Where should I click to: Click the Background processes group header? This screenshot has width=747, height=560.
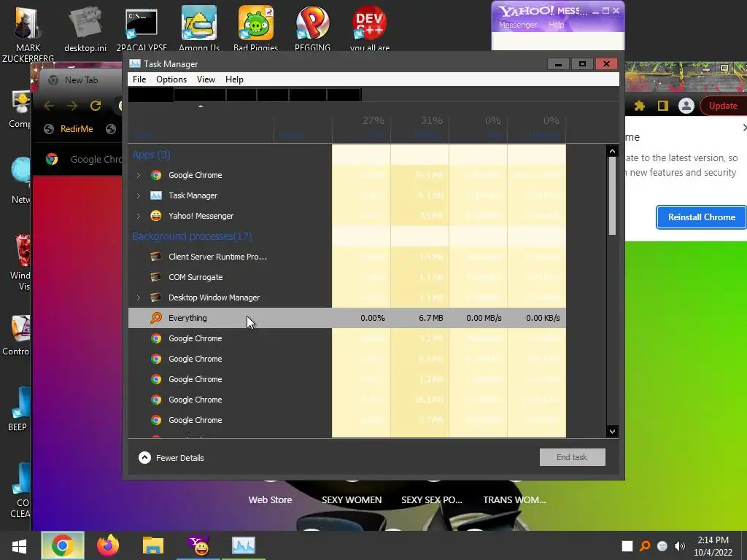[x=192, y=236]
